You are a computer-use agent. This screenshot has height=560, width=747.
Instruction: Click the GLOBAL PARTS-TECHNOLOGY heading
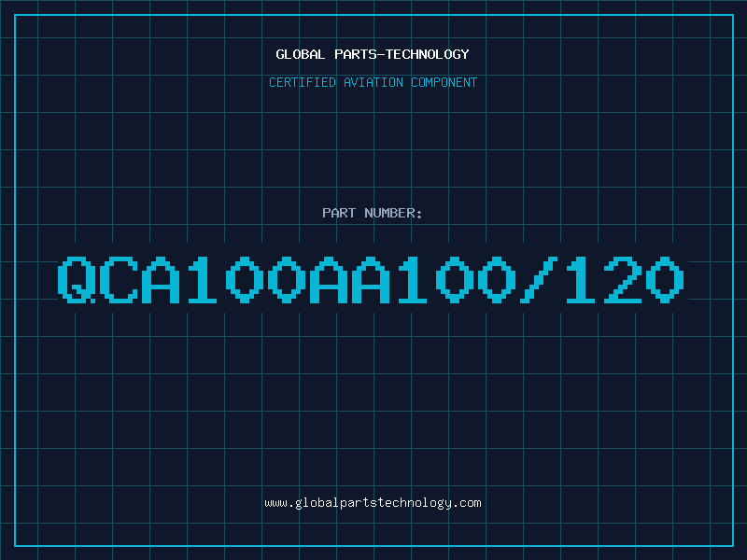coord(373,54)
